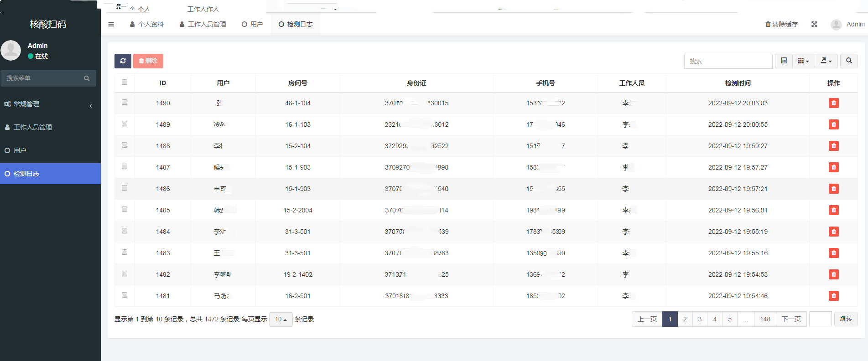Click the hamburger menu toggle icon
This screenshot has height=361, width=868.
click(x=111, y=24)
